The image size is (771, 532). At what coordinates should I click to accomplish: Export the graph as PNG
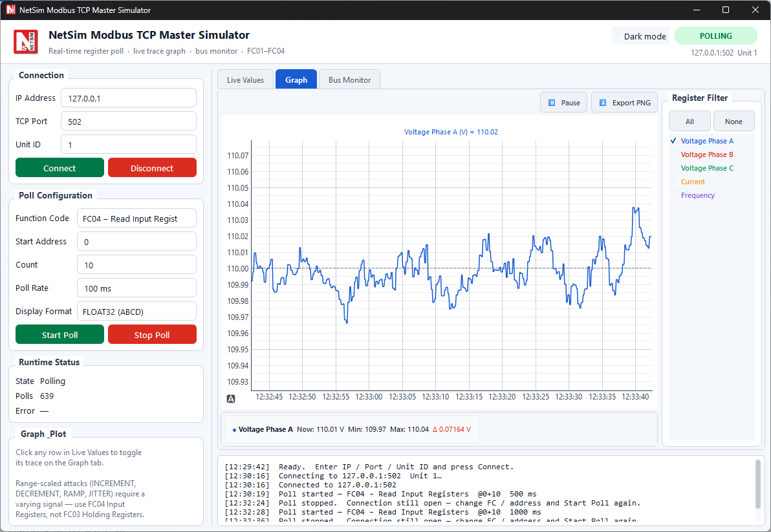(x=624, y=103)
